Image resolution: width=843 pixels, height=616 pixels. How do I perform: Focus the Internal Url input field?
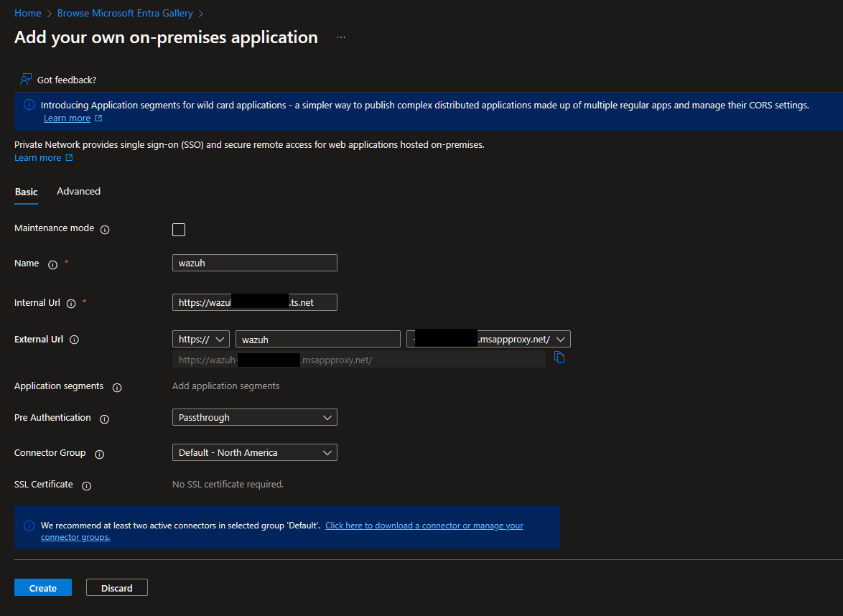[x=254, y=302]
